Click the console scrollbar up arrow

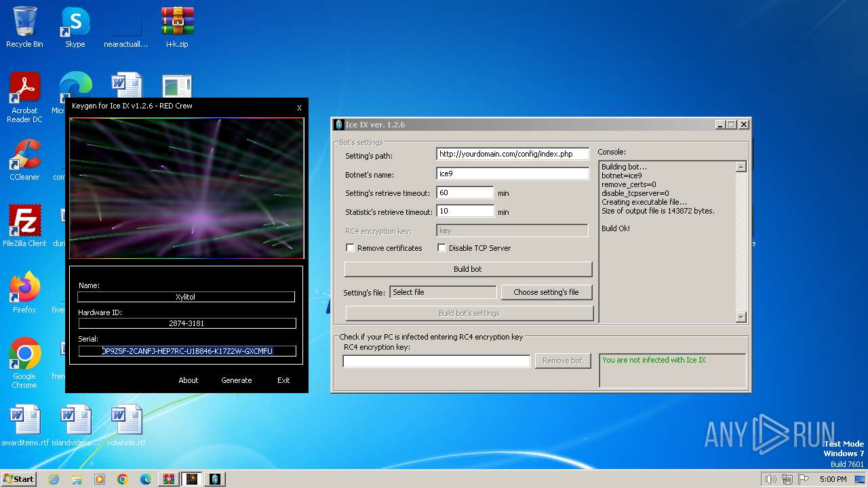[x=741, y=167]
